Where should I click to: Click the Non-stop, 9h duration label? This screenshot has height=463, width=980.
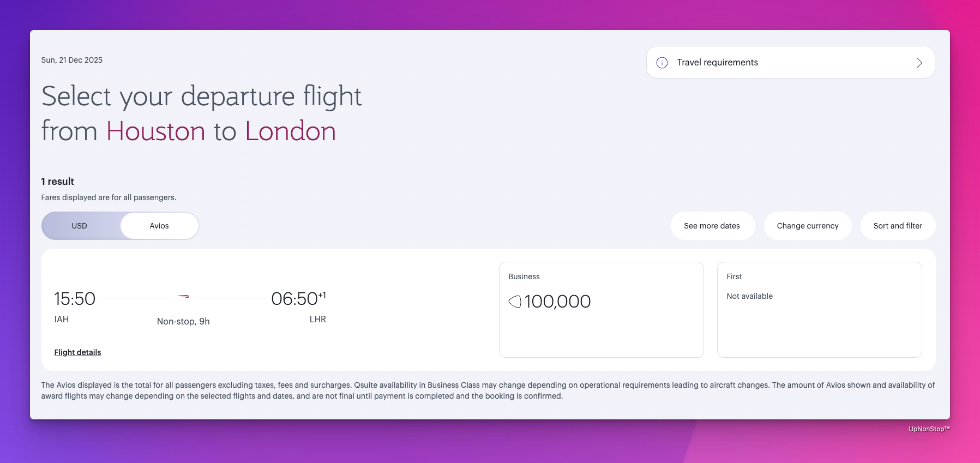[x=183, y=321]
